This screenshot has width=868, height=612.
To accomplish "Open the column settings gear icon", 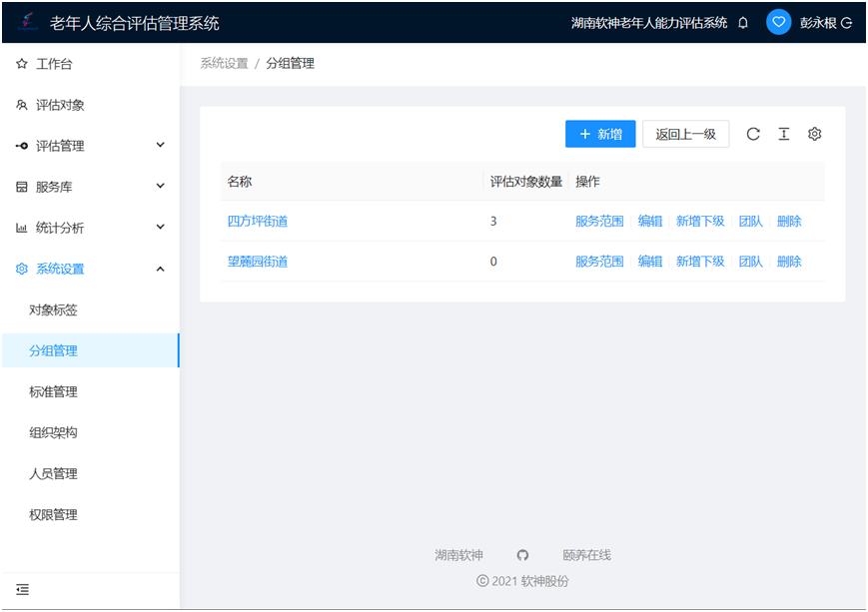I will 814,134.
